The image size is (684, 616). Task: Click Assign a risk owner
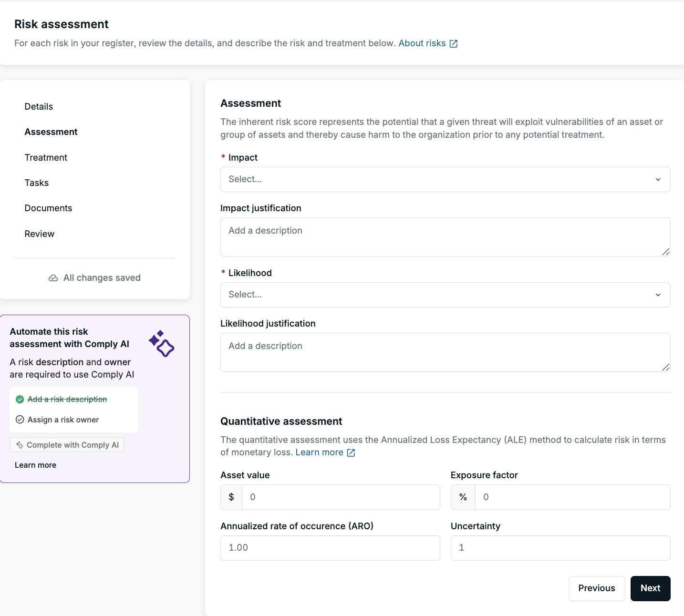click(63, 420)
